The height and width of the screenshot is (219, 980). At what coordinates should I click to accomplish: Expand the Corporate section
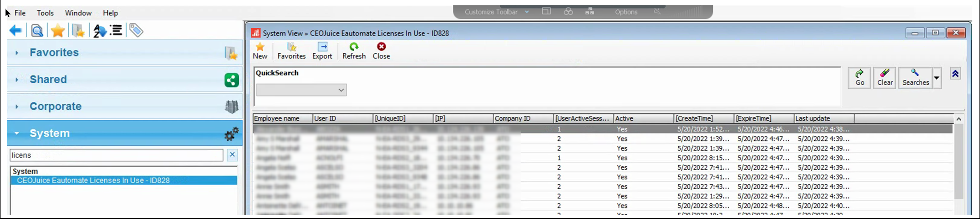point(17,107)
